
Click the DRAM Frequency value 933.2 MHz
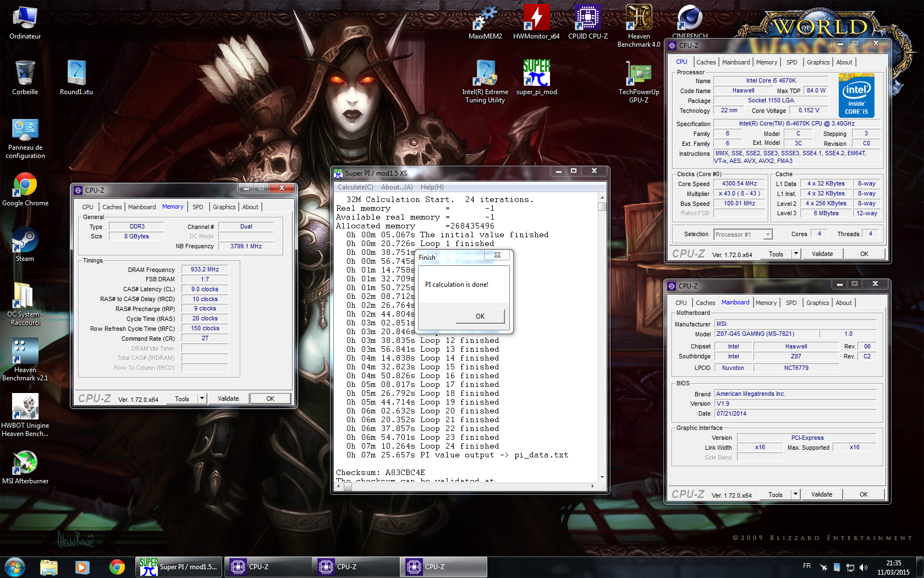(205, 270)
